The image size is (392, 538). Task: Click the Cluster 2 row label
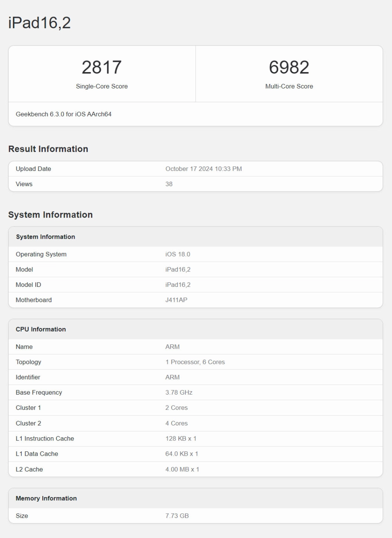tap(28, 423)
